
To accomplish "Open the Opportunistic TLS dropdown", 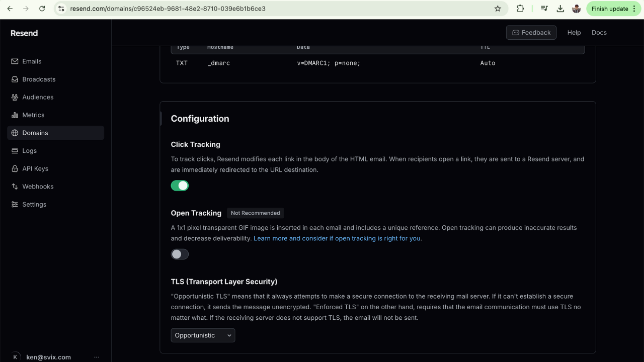I will click(x=203, y=335).
